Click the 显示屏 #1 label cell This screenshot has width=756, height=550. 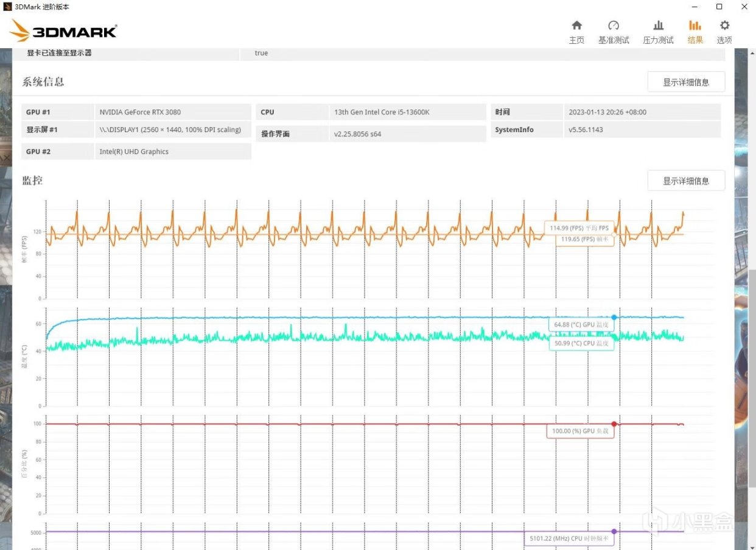pyautogui.click(x=58, y=130)
